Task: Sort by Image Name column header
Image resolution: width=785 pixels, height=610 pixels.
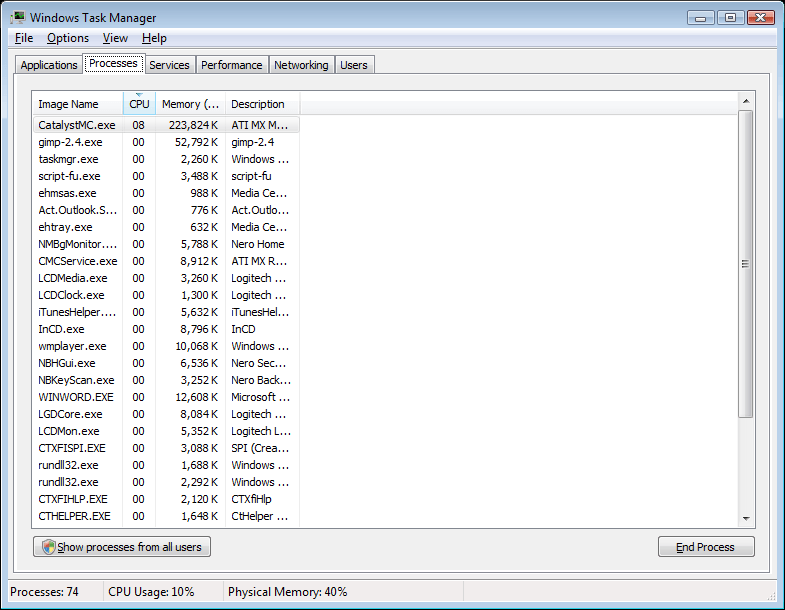Action: pyautogui.click(x=78, y=104)
